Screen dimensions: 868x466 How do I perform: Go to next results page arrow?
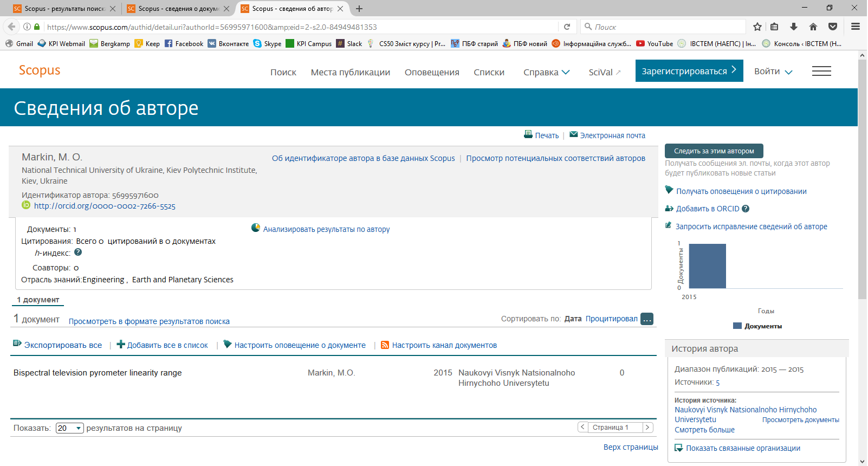pos(647,428)
